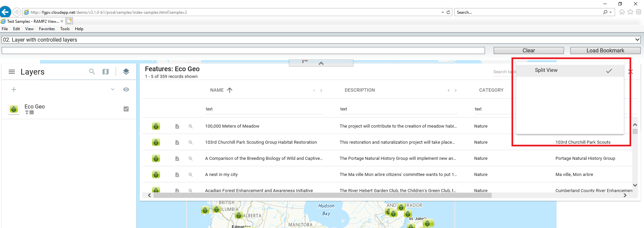Open details for 100,000 Meters of Meadow
The width and height of the screenshot is (644, 228).
click(177, 126)
